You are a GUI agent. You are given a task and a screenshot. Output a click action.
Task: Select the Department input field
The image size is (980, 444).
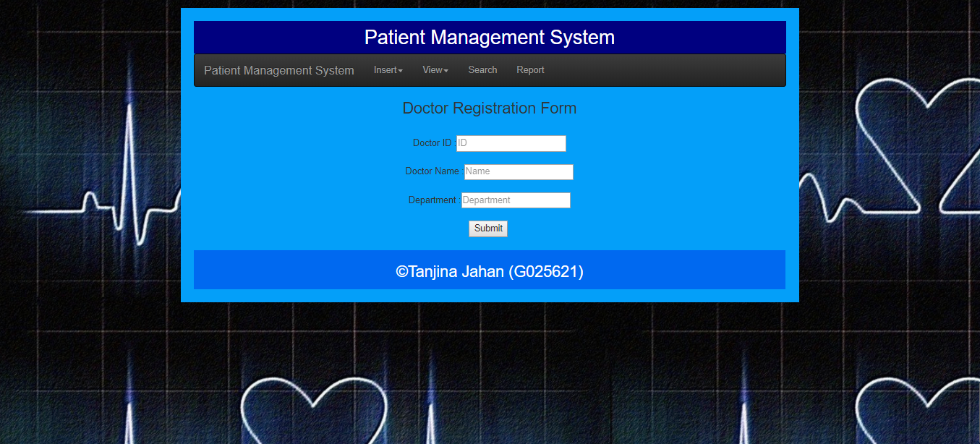[516, 200]
